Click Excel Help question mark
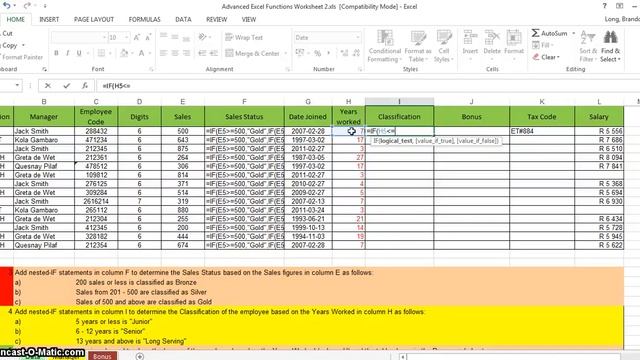 coord(604,6)
